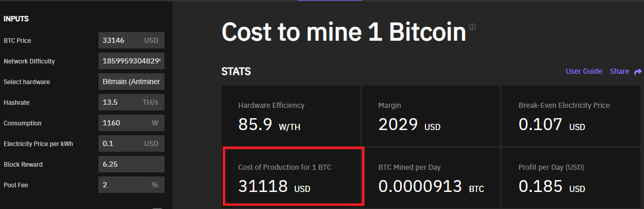Click the Margin stat card
The image size is (644, 209).
tap(431, 116)
